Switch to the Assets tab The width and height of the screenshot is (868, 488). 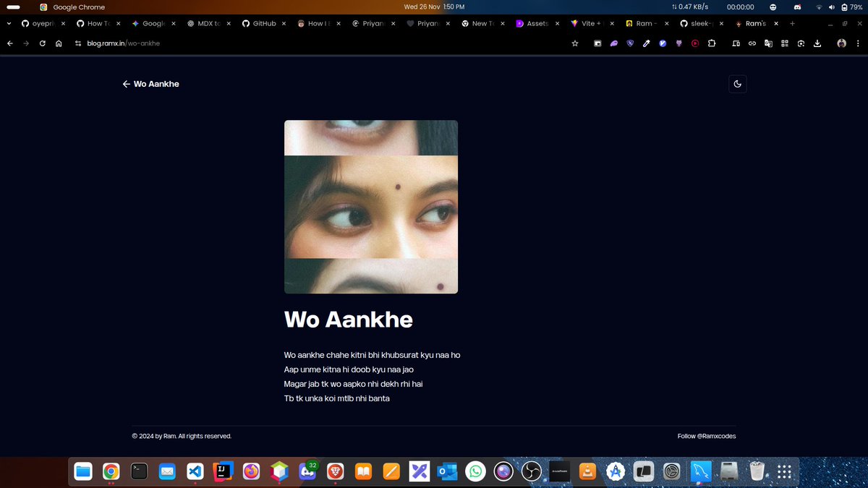(x=537, y=23)
